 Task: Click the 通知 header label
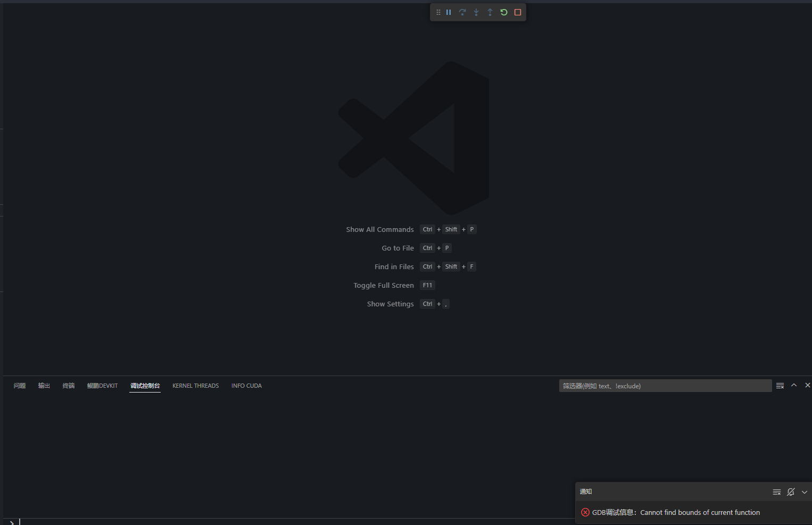pos(586,491)
